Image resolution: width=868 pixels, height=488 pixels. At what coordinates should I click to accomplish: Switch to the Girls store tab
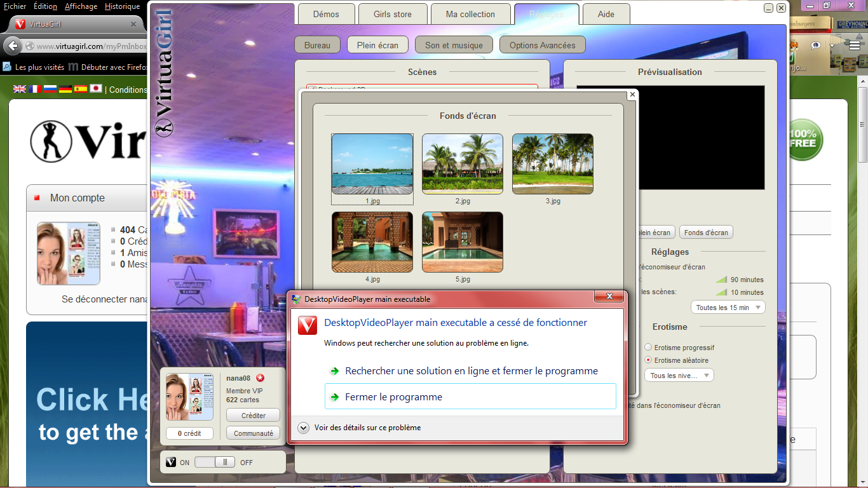(393, 14)
